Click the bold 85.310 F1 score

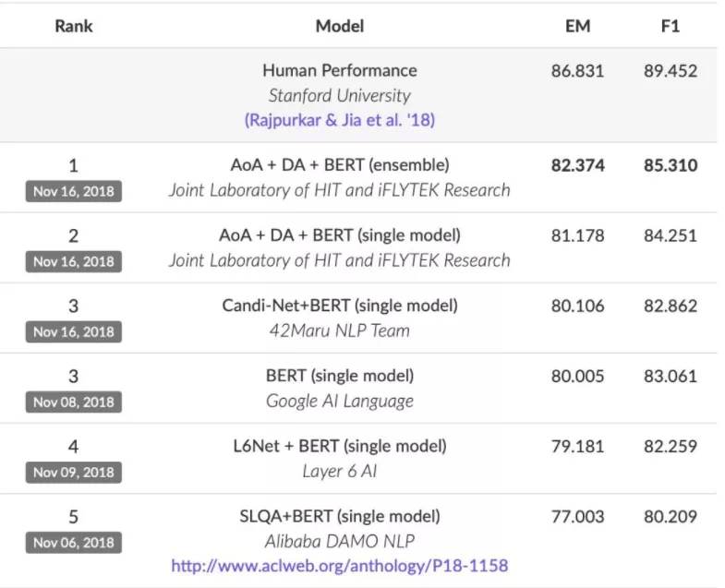click(671, 165)
